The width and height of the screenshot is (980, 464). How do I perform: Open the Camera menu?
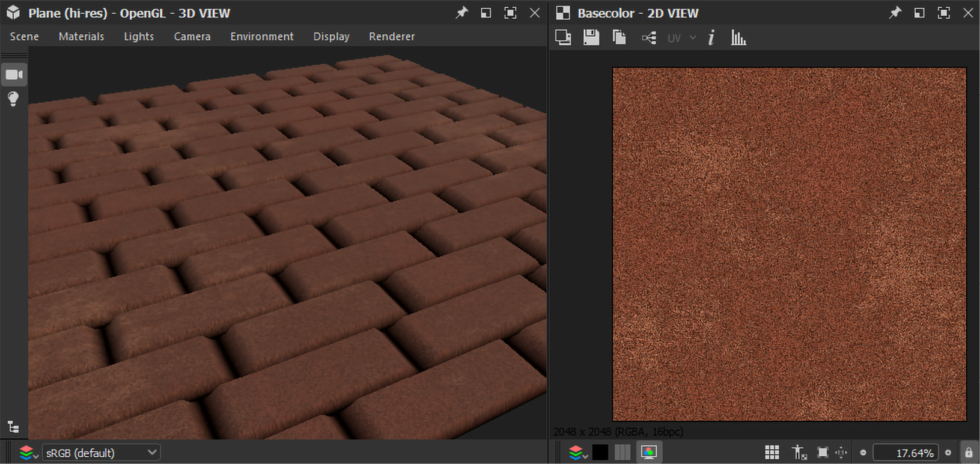pos(192,37)
